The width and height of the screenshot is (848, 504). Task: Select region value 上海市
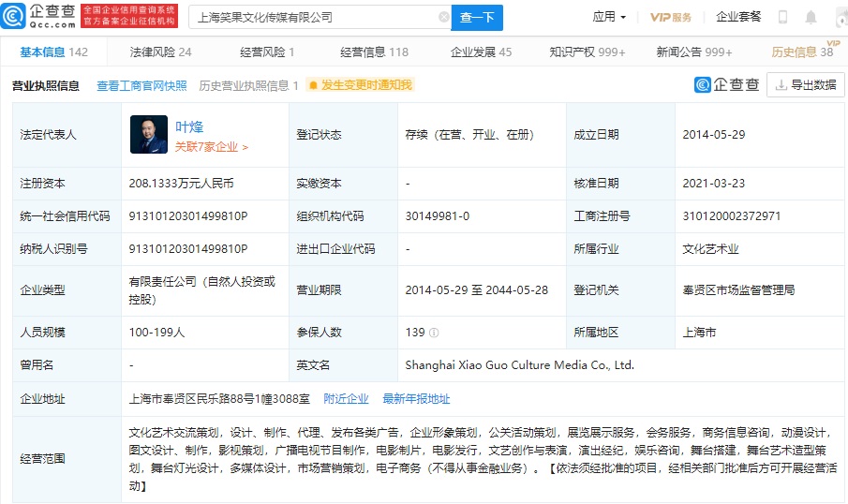[x=699, y=333]
